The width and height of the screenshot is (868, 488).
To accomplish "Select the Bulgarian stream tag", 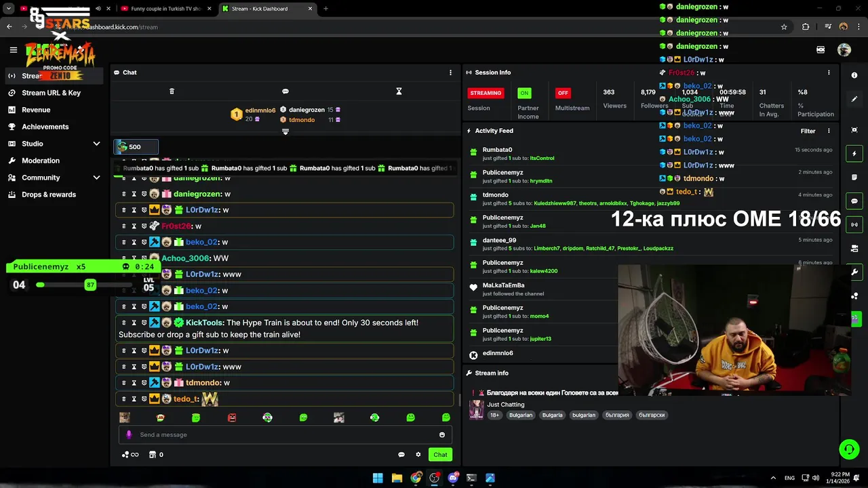I will [x=521, y=415].
